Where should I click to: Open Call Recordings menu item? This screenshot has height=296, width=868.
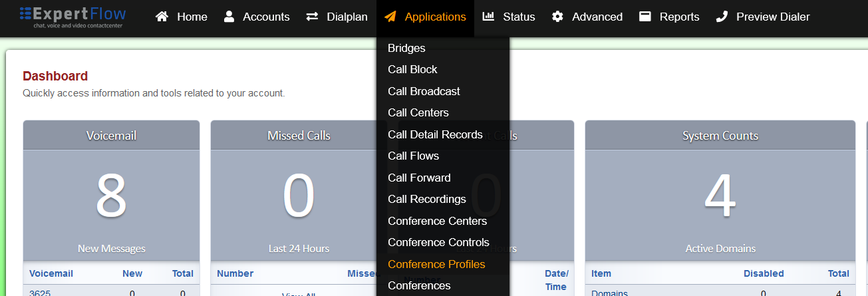tap(426, 199)
